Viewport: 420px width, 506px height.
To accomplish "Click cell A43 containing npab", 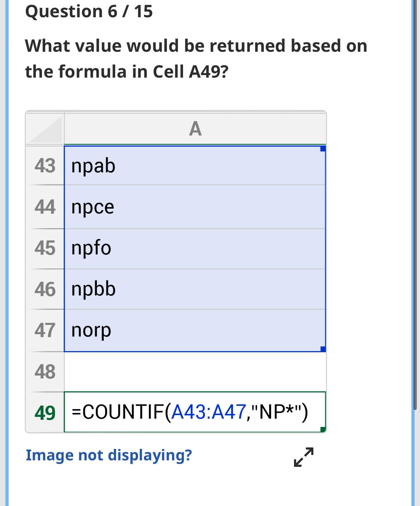I will tap(179, 165).
